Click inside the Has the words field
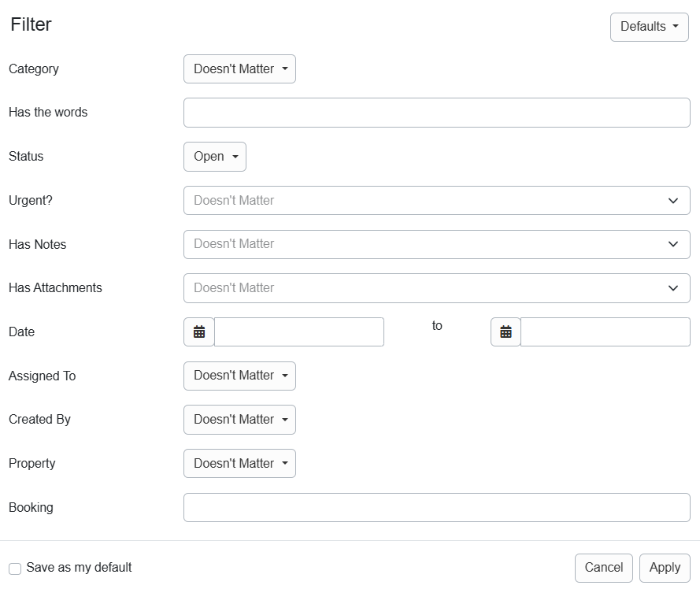The image size is (700, 589). pos(436,112)
